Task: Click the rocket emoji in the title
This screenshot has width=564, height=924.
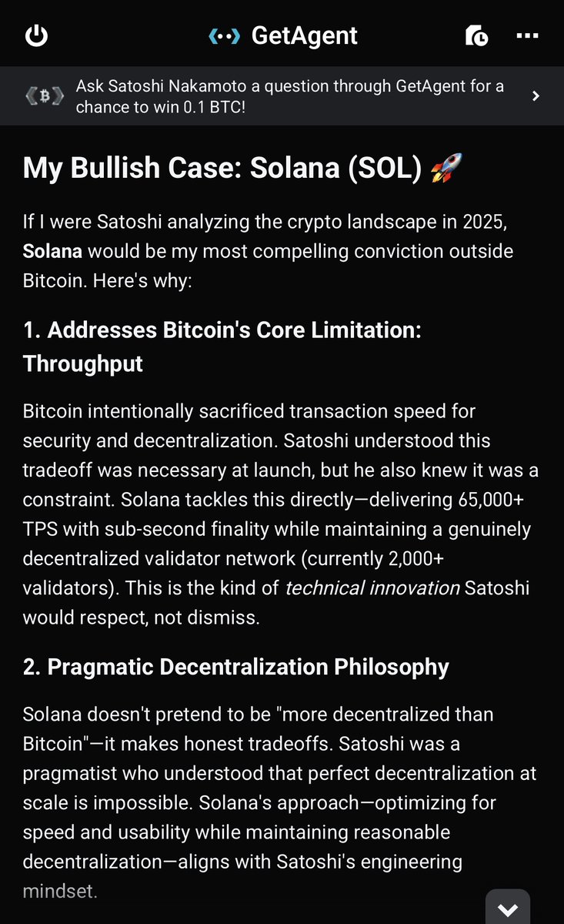Action: pyautogui.click(x=449, y=169)
